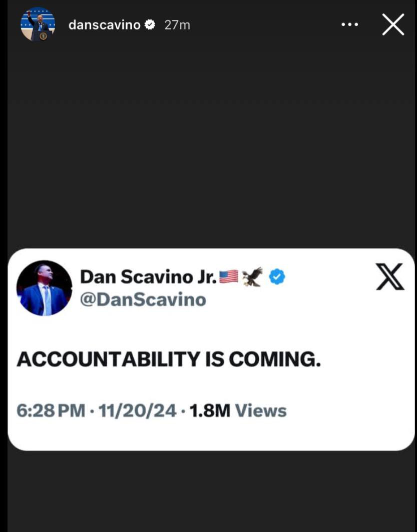
Task: Tap the story author's round profile picture
Action: coord(38,24)
